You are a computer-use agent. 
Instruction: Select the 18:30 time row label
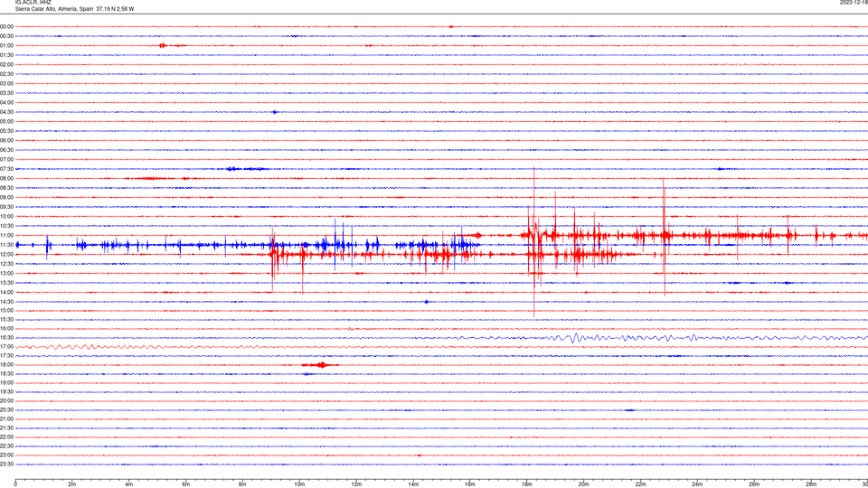(6, 373)
